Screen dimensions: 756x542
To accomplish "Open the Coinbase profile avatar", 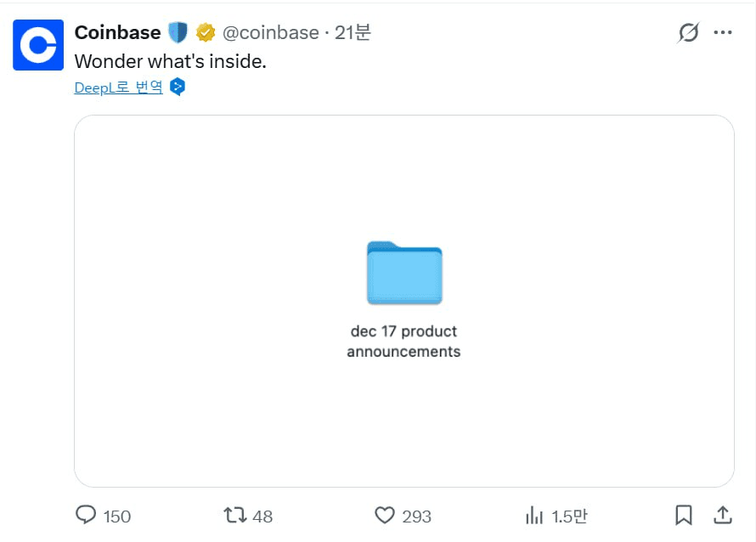I will coord(37,43).
